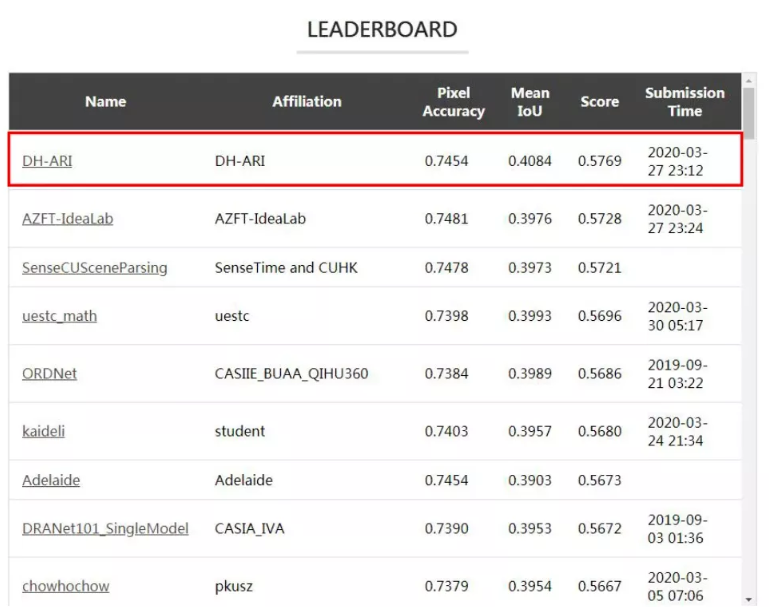Viewport: 769px width, 607px height.
Task: Click the Score column header
Action: coord(600,101)
